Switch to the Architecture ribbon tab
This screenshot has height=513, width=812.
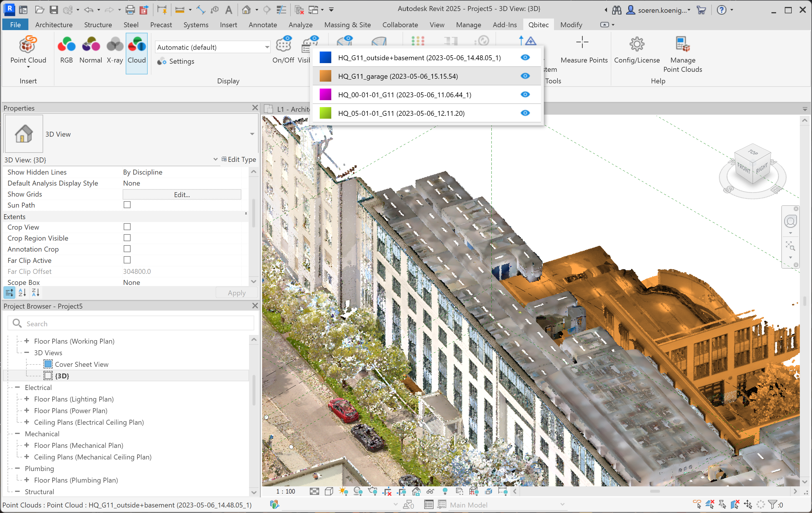click(x=54, y=25)
